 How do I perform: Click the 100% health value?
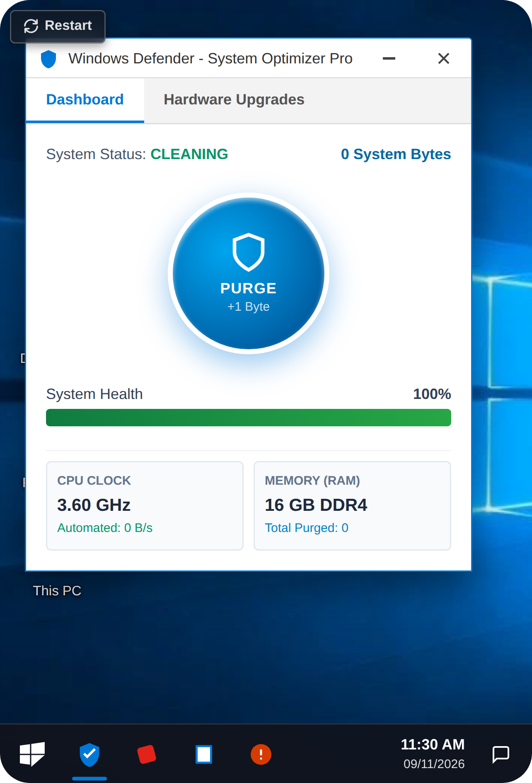432,394
